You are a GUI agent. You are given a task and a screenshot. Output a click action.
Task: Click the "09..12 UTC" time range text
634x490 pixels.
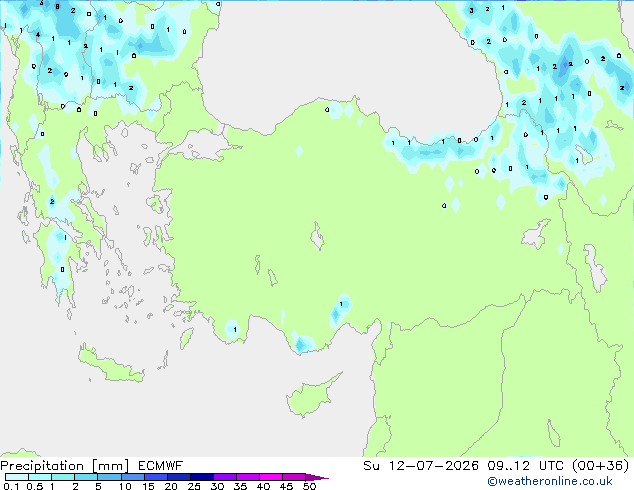tap(526, 466)
